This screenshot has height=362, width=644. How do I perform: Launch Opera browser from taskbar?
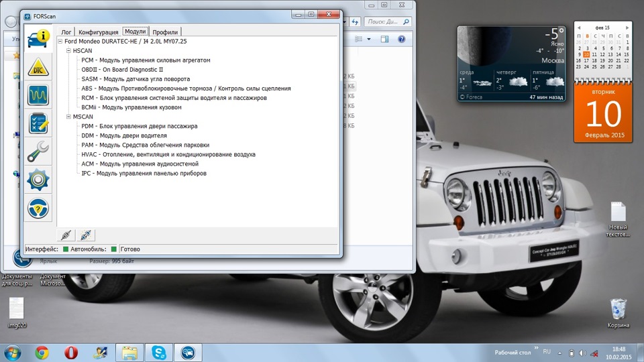[71, 353]
